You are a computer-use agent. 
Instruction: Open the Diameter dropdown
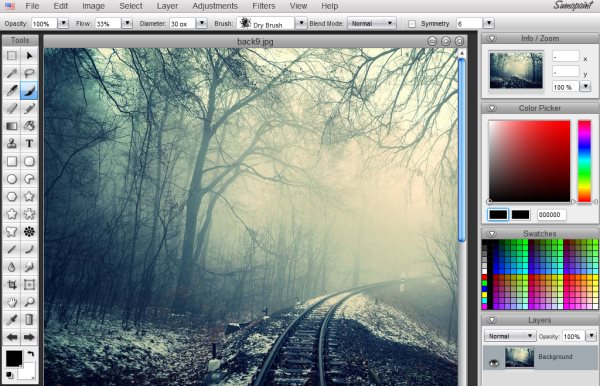(x=201, y=23)
